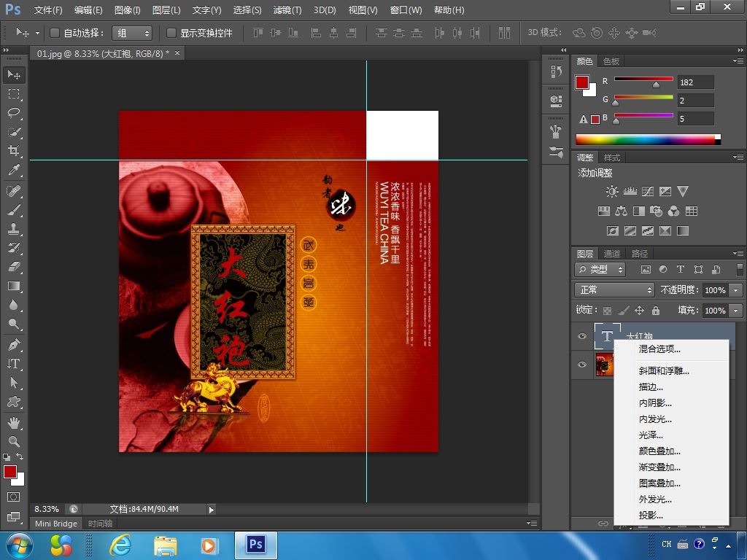Viewport: 747px width, 560px height.
Task: Click the Levels adjustment icon
Action: click(x=630, y=192)
